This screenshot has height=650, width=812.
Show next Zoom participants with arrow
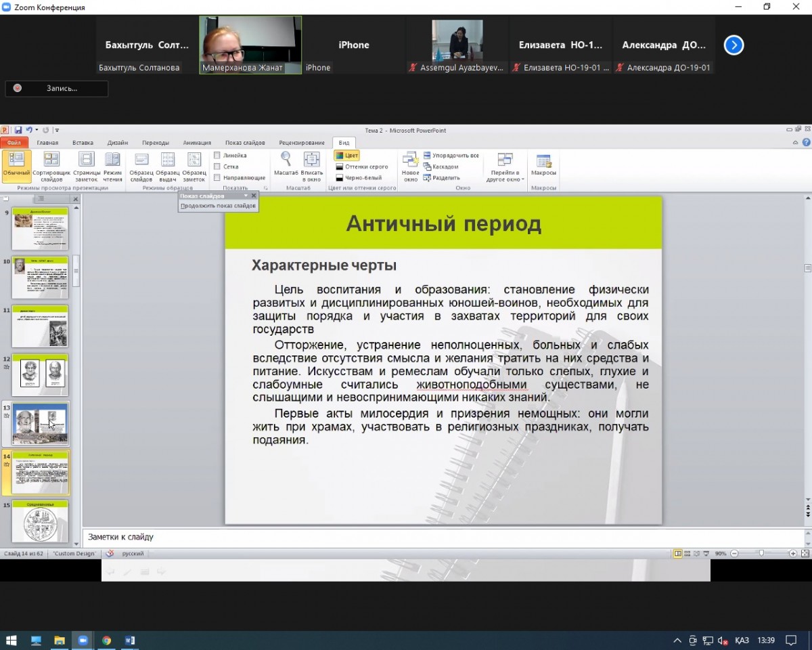coord(734,45)
